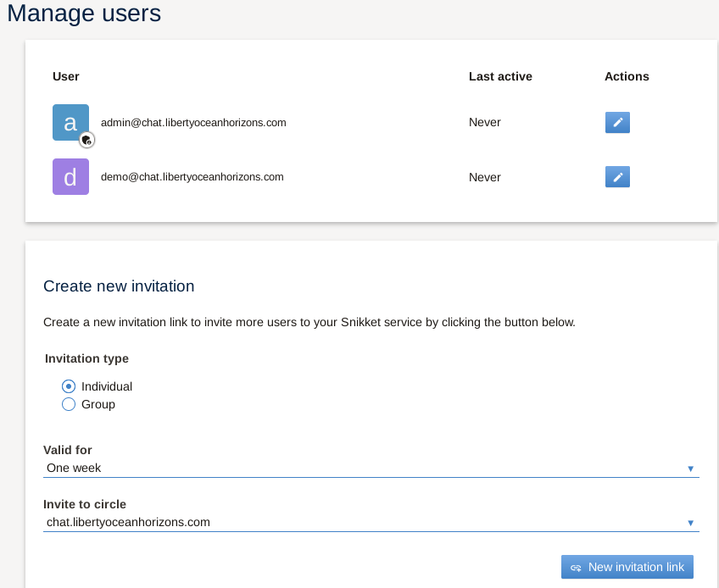Select the Group invitation type
Screen dimensions: 719x588
click(x=69, y=405)
